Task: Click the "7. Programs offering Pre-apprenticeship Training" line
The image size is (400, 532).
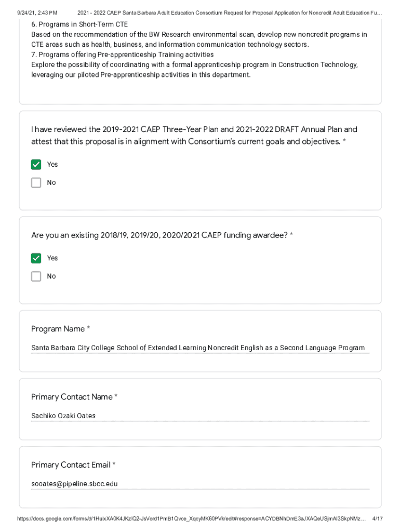Action: (122, 55)
